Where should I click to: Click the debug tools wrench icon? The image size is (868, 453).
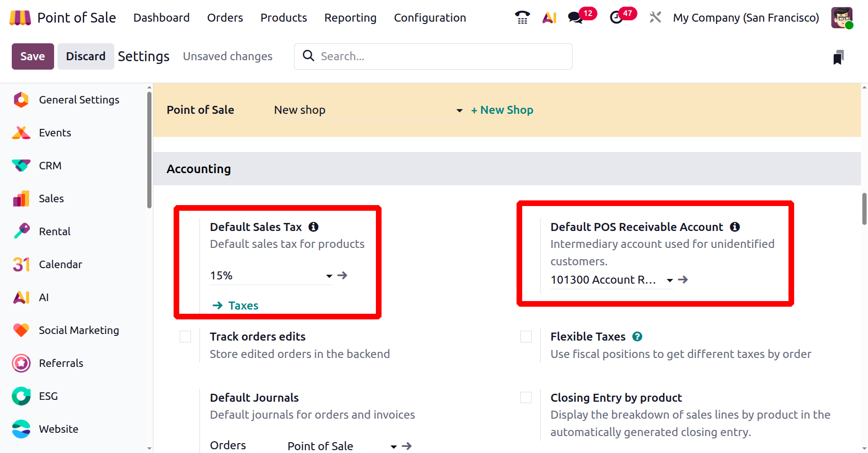tap(655, 18)
